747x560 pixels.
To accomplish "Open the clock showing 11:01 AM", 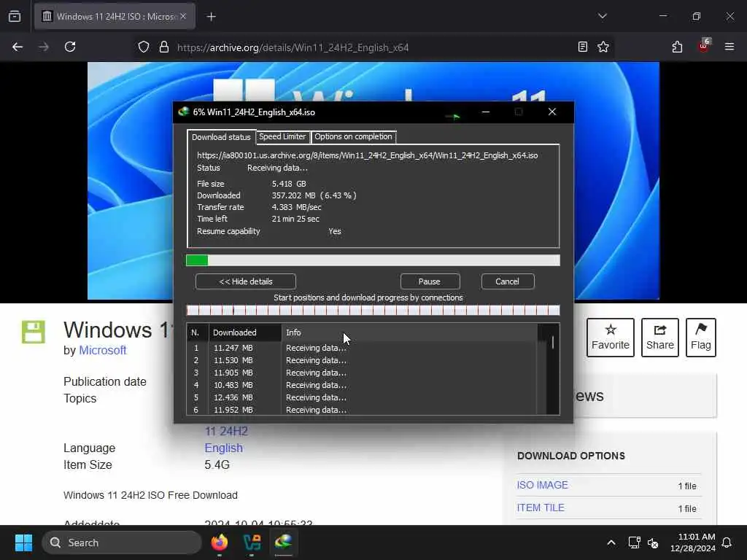I will (x=693, y=542).
